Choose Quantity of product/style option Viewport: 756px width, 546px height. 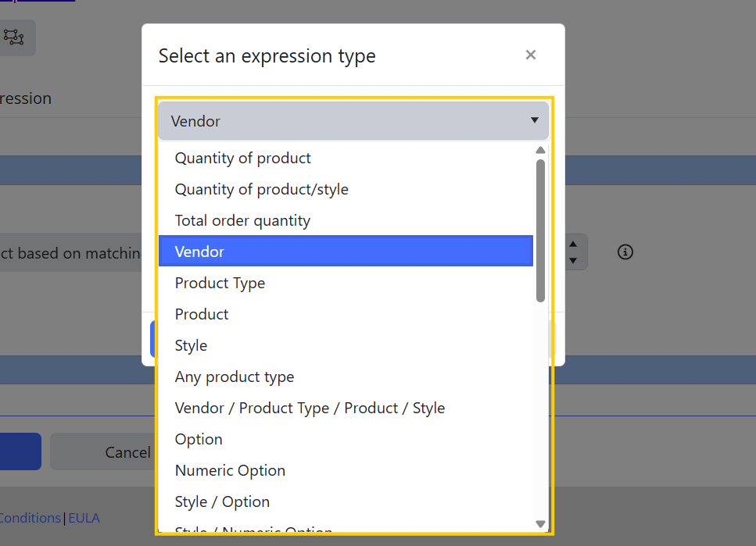[x=262, y=189]
